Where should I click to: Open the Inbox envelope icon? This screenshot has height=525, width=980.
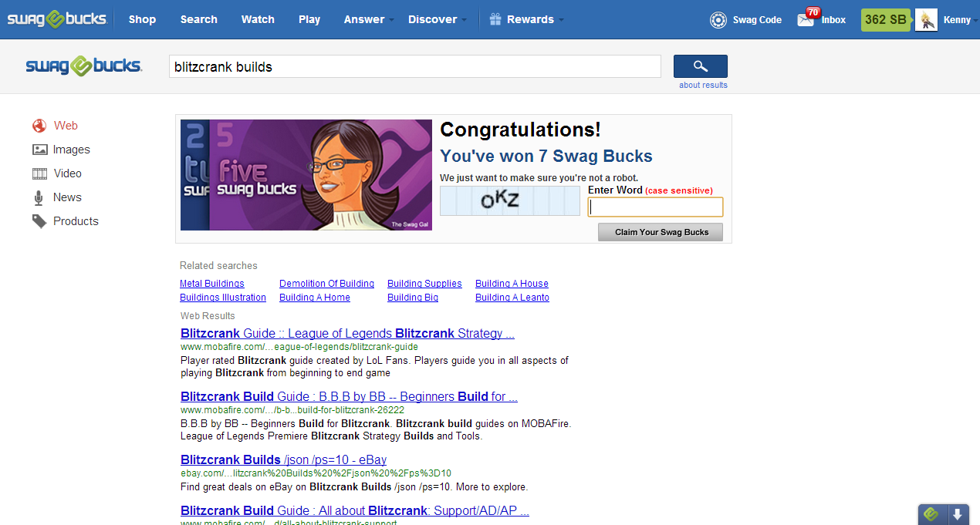(x=806, y=20)
